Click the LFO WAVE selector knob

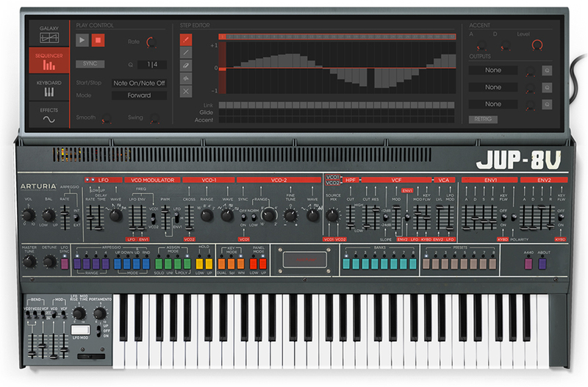click(x=116, y=215)
